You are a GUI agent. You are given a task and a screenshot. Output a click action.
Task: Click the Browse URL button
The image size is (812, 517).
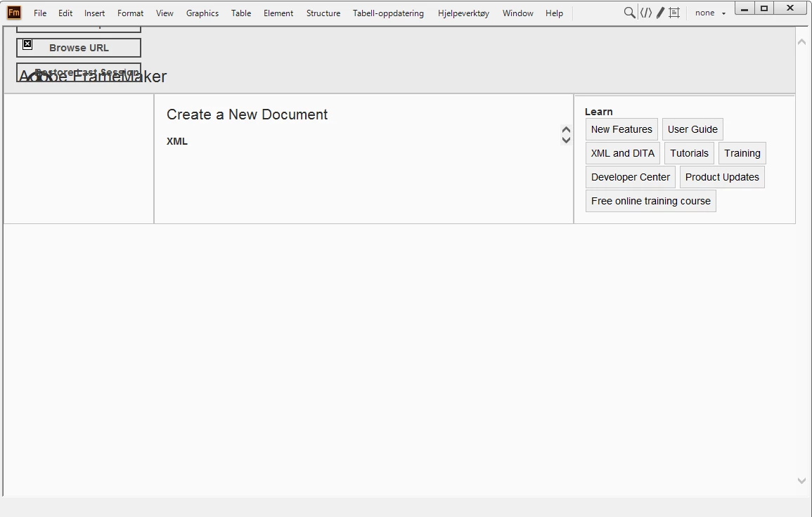[x=79, y=48]
